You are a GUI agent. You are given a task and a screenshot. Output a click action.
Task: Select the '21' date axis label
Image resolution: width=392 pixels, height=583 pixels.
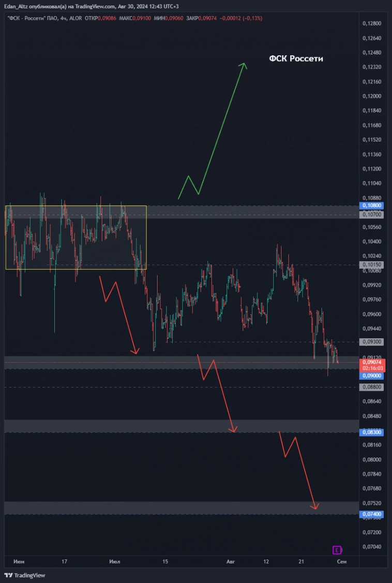click(302, 561)
